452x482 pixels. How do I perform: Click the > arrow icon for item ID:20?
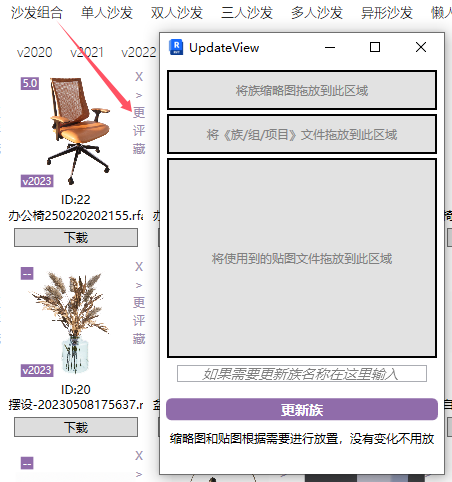click(139, 285)
